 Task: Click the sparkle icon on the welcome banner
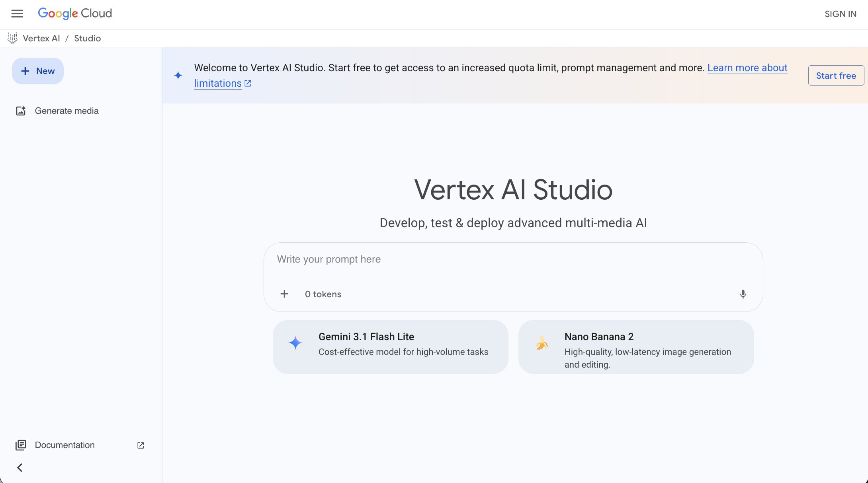(178, 75)
